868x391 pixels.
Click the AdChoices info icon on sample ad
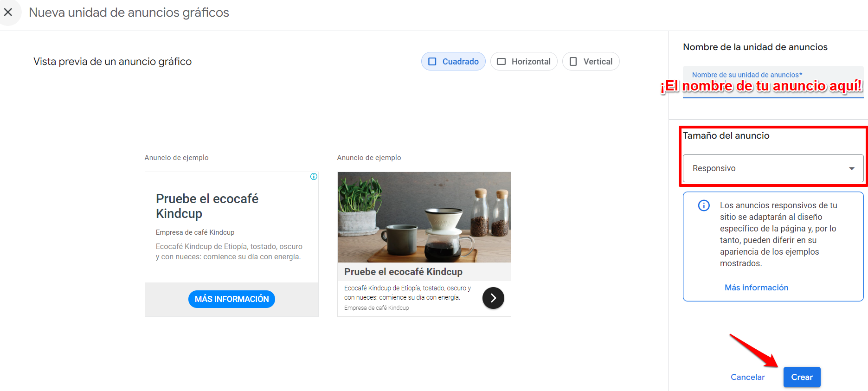point(314,176)
